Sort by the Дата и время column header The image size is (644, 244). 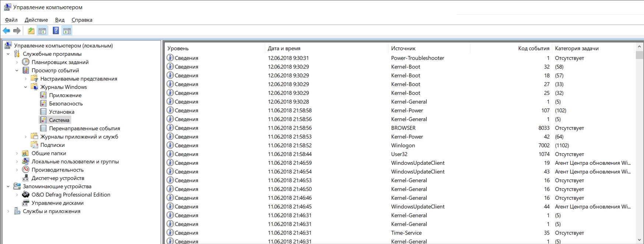pyautogui.click(x=284, y=49)
